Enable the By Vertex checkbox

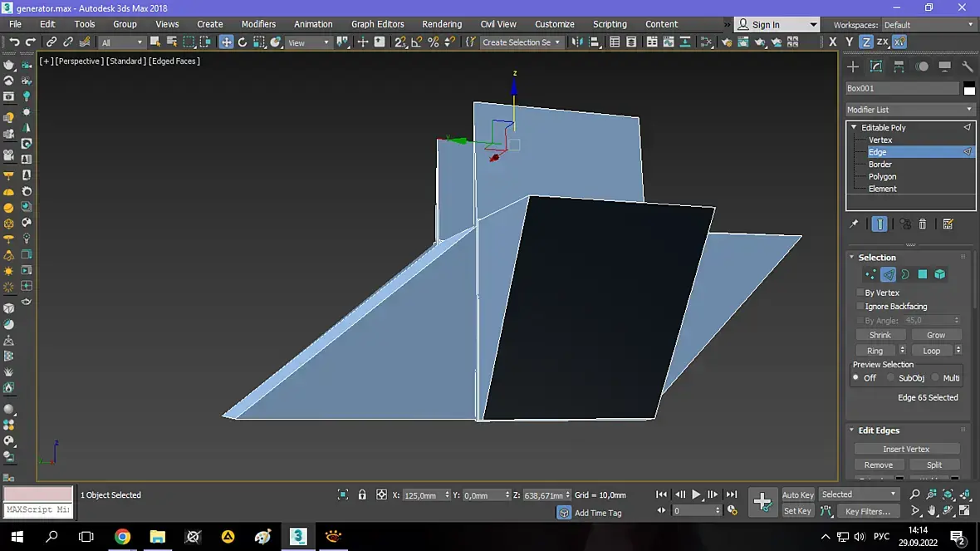[x=860, y=293]
